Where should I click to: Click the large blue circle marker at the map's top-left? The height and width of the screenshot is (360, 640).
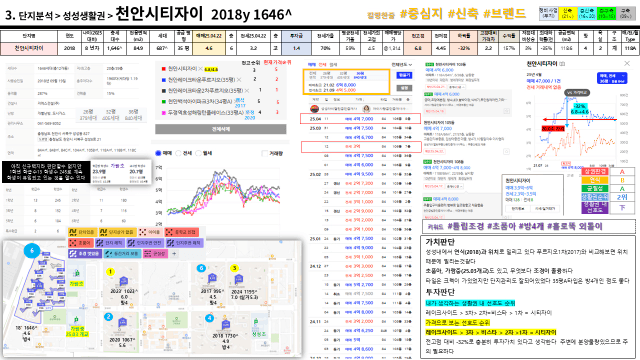[x=32, y=250]
